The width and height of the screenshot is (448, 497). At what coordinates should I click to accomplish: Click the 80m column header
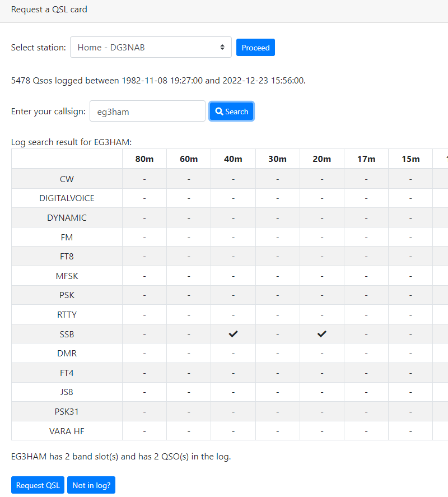coord(144,159)
